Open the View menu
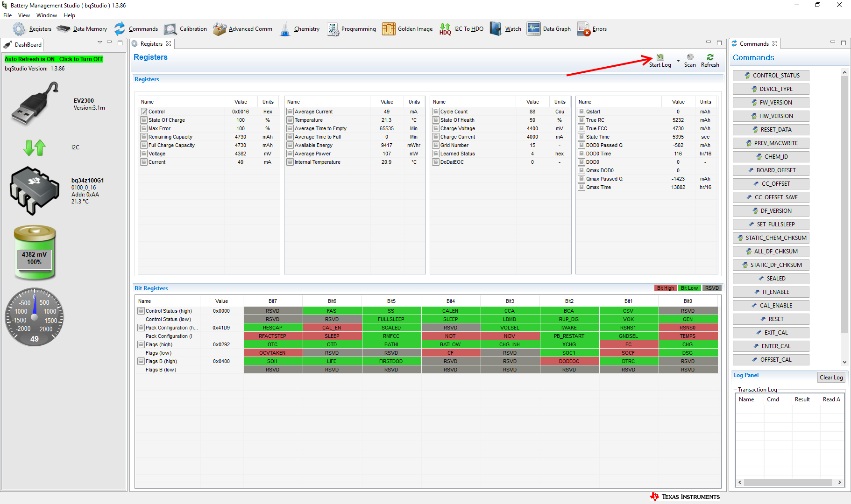 pyautogui.click(x=24, y=15)
